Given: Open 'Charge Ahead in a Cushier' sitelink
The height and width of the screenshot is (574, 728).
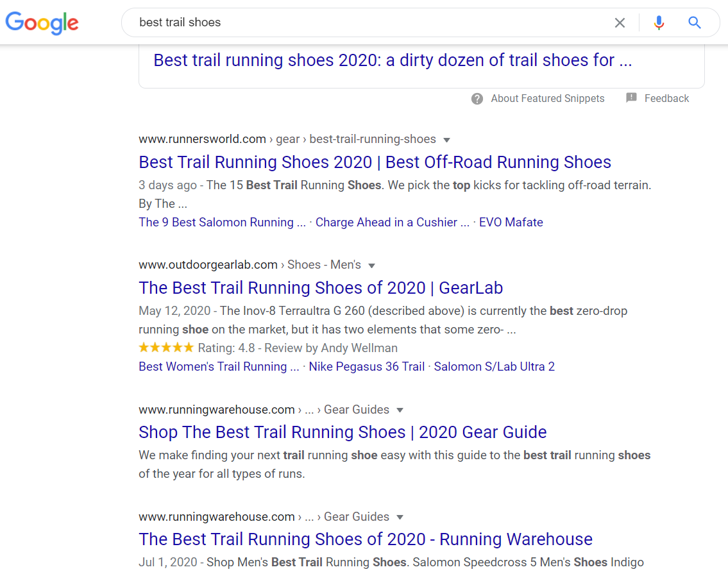Looking at the screenshot, I should [393, 223].
